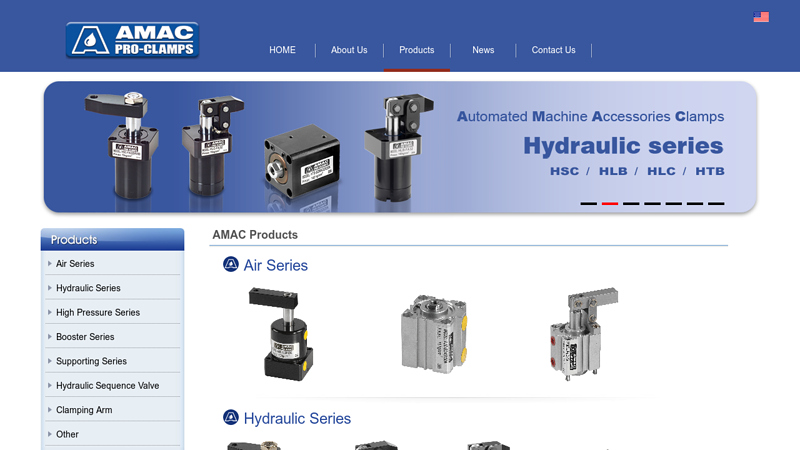The width and height of the screenshot is (800, 450).
Task: Open the Contact Us page
Action: (x=553, y=50)
